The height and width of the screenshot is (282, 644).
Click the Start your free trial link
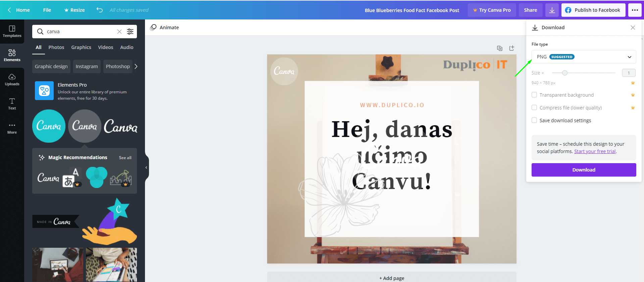[595, 151]
